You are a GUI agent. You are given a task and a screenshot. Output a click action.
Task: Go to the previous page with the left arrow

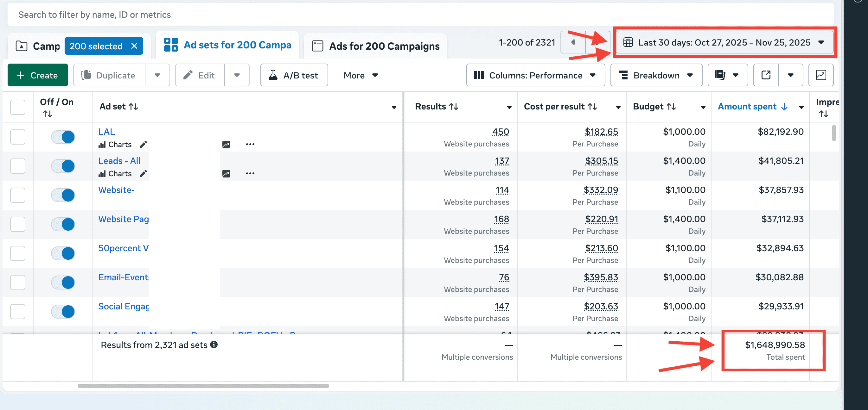click(573, 42)
